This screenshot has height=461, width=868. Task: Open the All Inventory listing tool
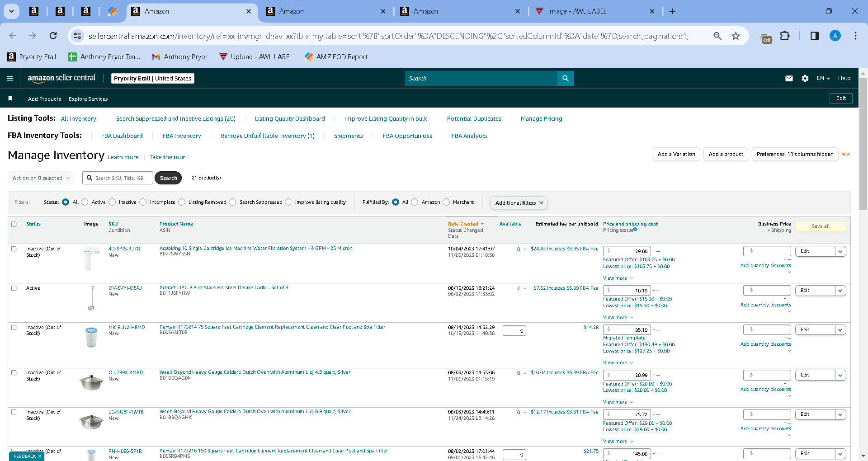(79, 119)
